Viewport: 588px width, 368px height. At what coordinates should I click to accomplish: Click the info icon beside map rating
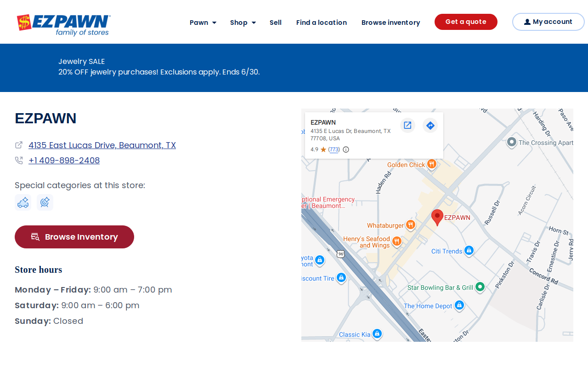click(346, 149)
